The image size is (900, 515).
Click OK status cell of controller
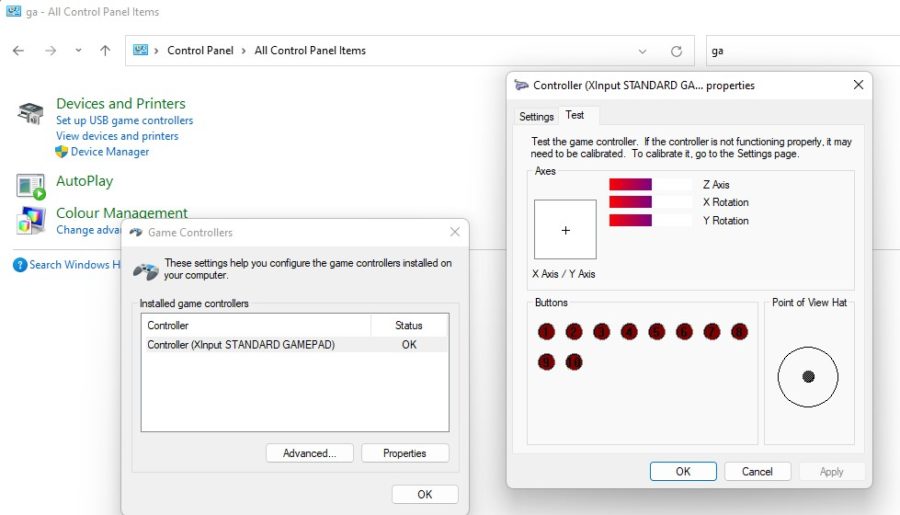(409, 344)
